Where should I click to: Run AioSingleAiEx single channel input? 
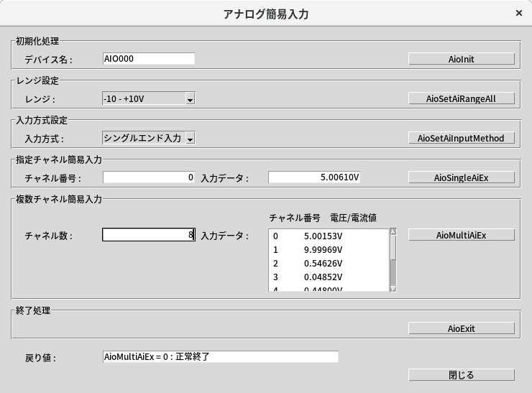coord(462,177)
